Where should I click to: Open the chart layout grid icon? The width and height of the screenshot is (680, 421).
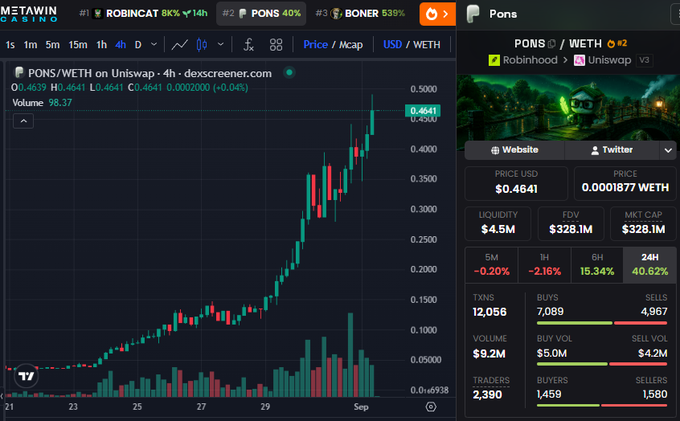tap(276, 45)
